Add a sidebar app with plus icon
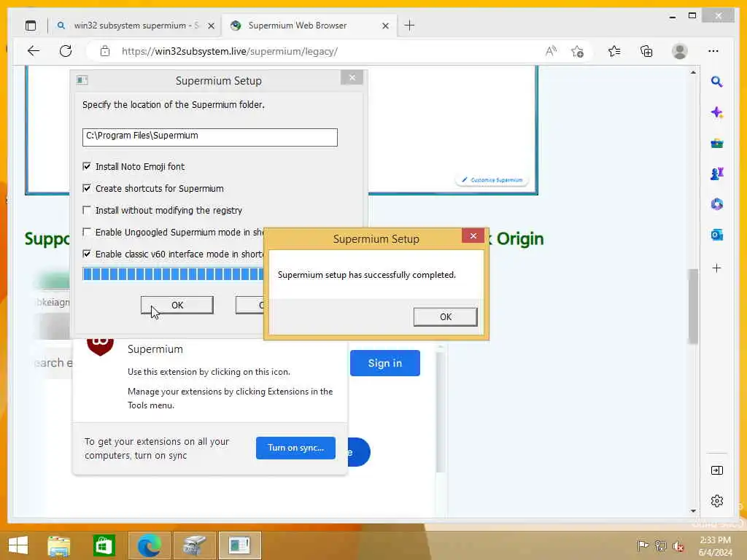The height and width of the screenshot is (560, 747). [x=716, y=268]
